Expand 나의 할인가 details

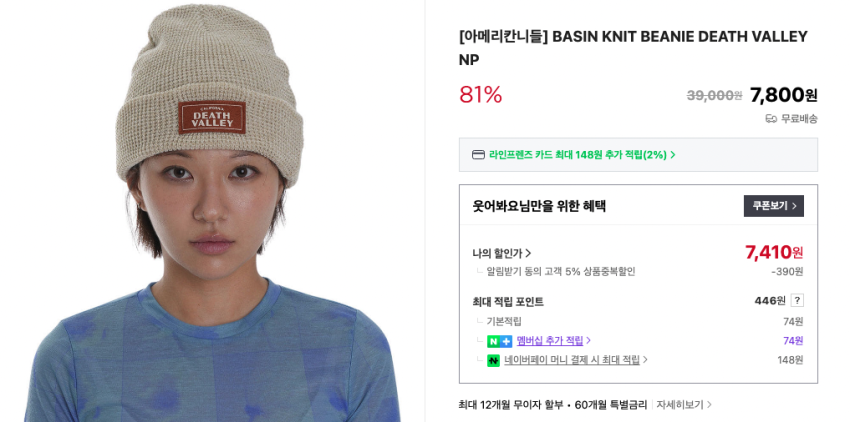click(x=501, y=253)
